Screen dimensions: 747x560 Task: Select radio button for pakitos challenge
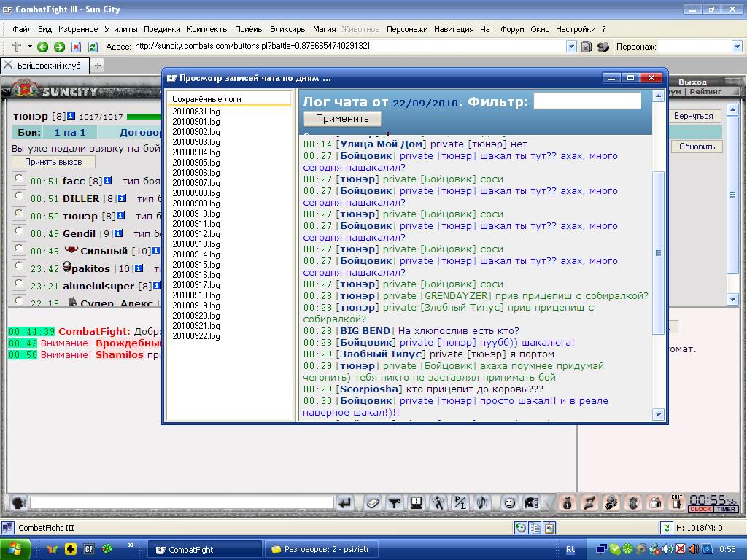point(18,266)
